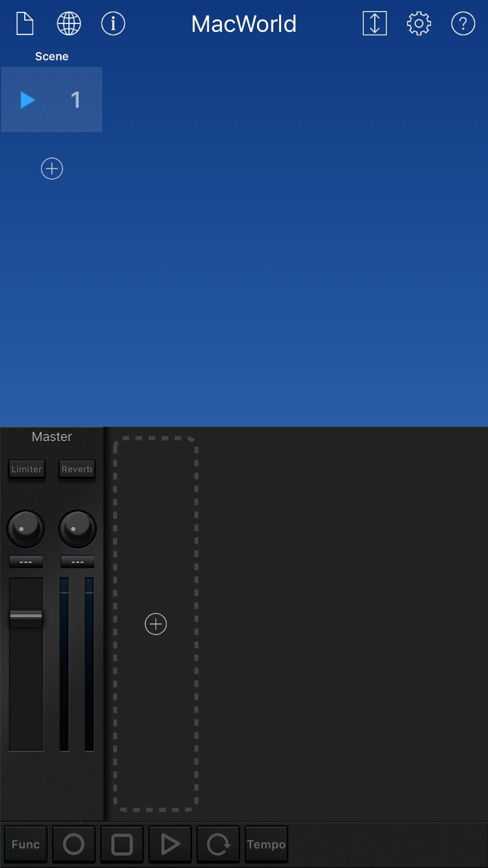
Task: Open the help question mark icon
Action: 463,23
